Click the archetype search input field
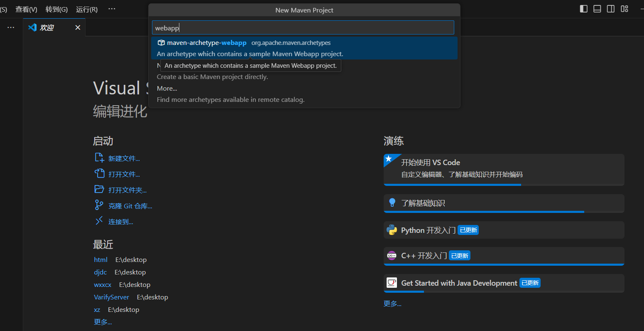644x331 pixels. [x=303, y=28]
